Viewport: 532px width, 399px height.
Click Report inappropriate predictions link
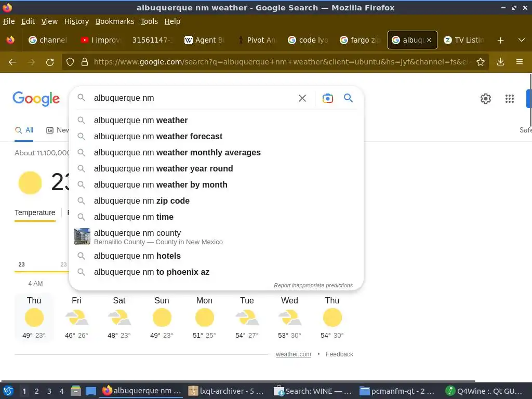pyautogui.click(x=313, y=285)
